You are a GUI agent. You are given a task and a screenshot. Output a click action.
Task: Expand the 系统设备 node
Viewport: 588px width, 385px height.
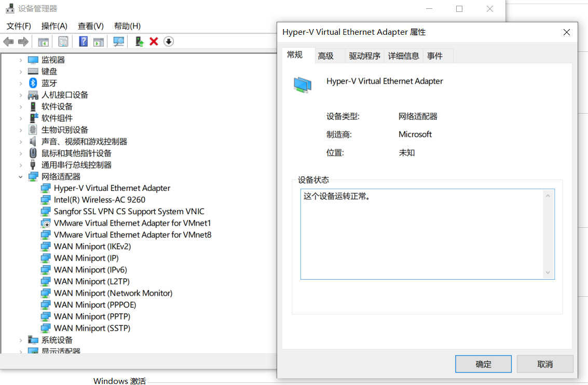[21, 340]
